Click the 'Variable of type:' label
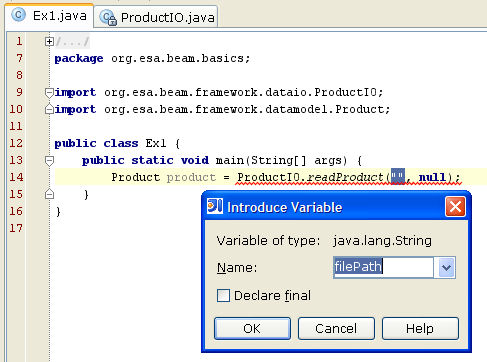 pyautogui.click(x=268, y=241)
